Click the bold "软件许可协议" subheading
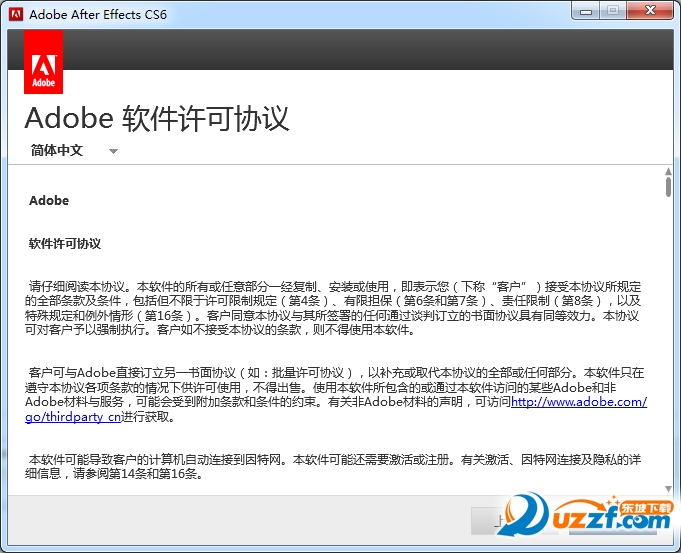681x553 pixels. [65, 244]
